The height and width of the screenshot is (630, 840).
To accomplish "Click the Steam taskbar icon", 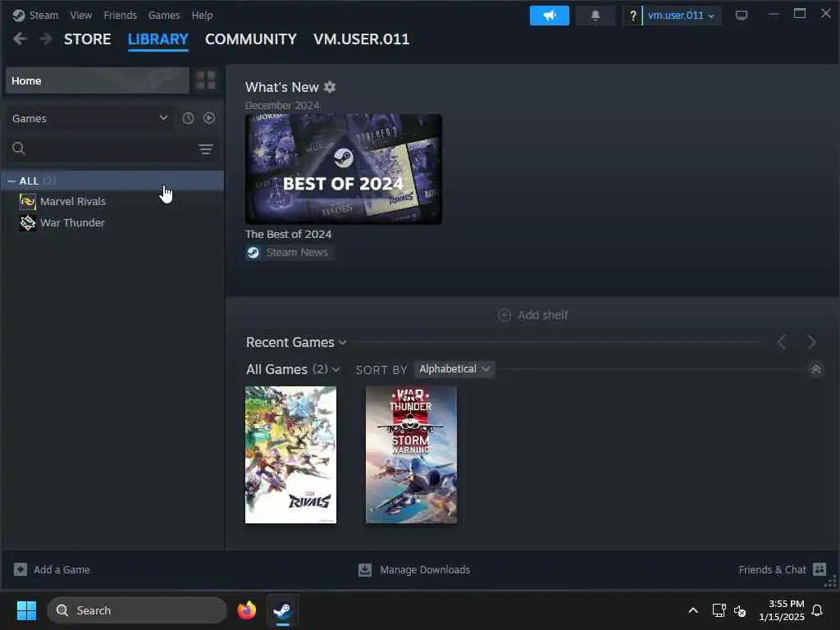I will (282, 610).
